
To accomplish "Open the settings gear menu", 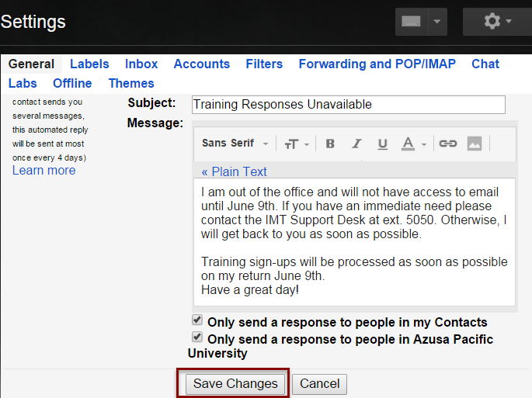I will point(497,22).
